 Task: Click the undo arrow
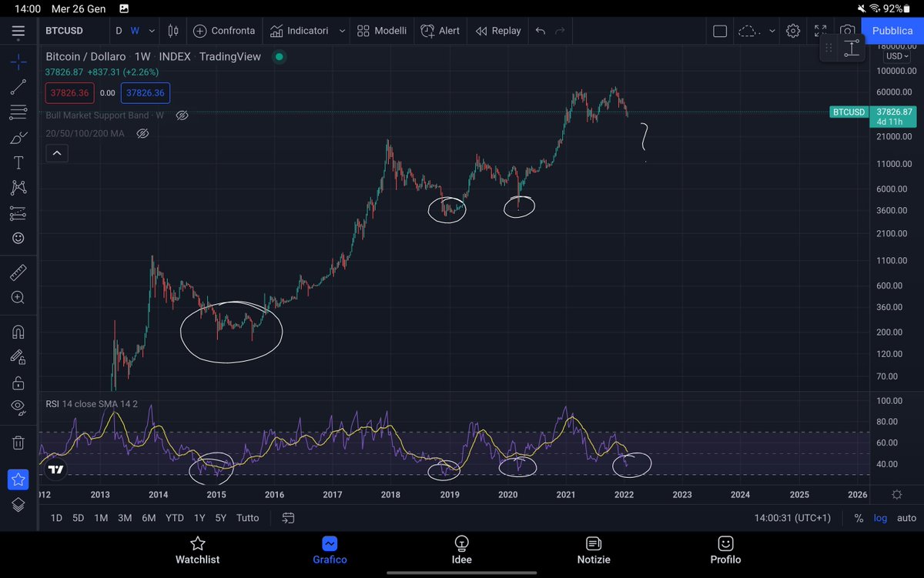(541, 31)
